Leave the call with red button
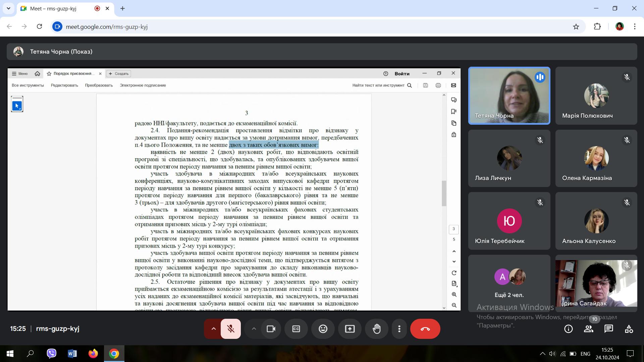The height and width of the screenshot is (362, 644). (x=425, y=329)
